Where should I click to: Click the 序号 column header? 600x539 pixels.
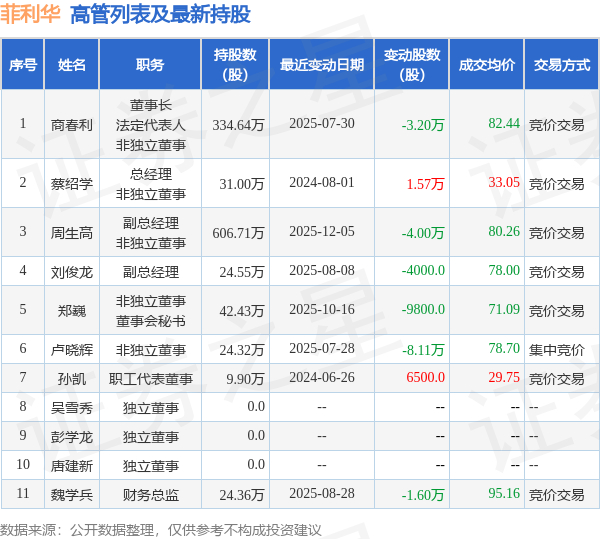[x=23, y=64]
